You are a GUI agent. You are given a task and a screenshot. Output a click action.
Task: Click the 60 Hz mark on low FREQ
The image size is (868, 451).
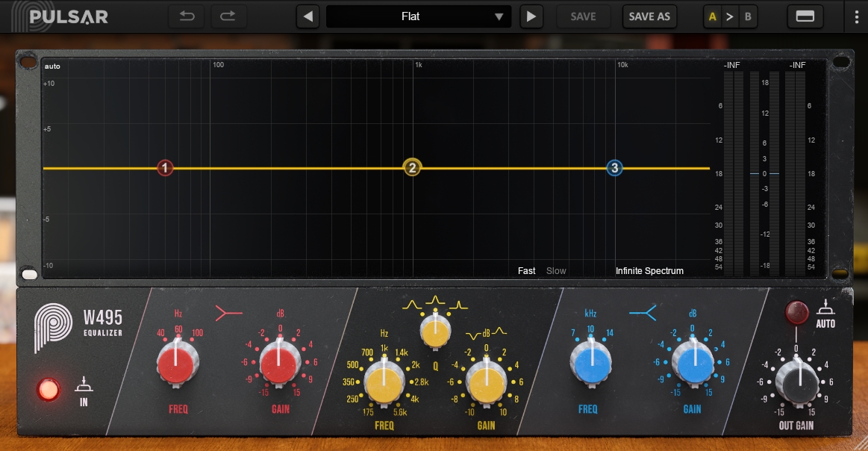tap(178, 329)
